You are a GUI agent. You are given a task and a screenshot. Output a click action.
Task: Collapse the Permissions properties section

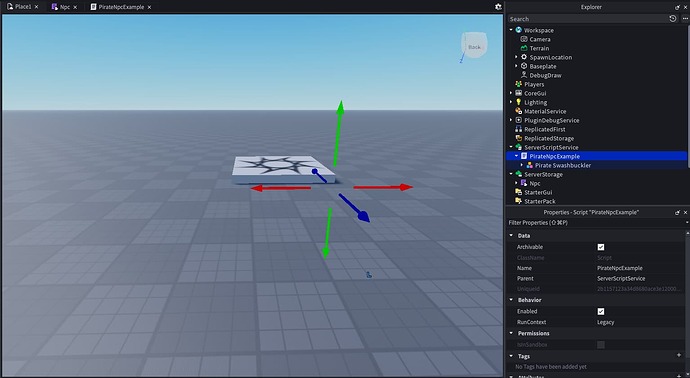511,333
